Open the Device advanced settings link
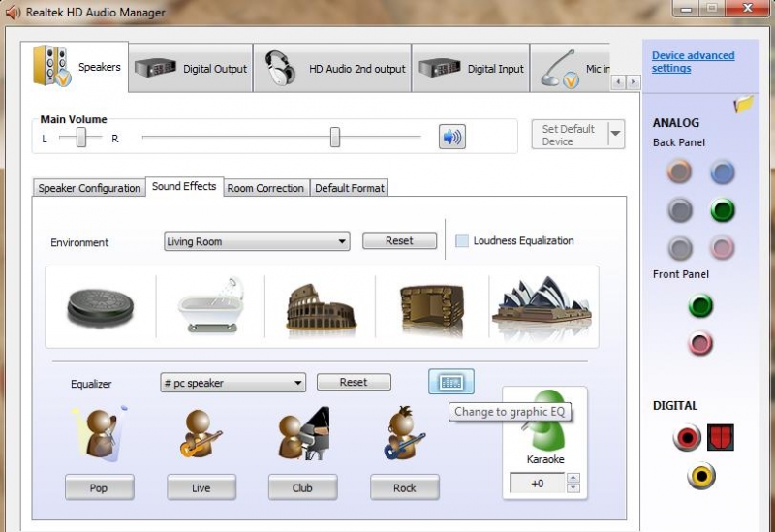 [x=693, y=62]
